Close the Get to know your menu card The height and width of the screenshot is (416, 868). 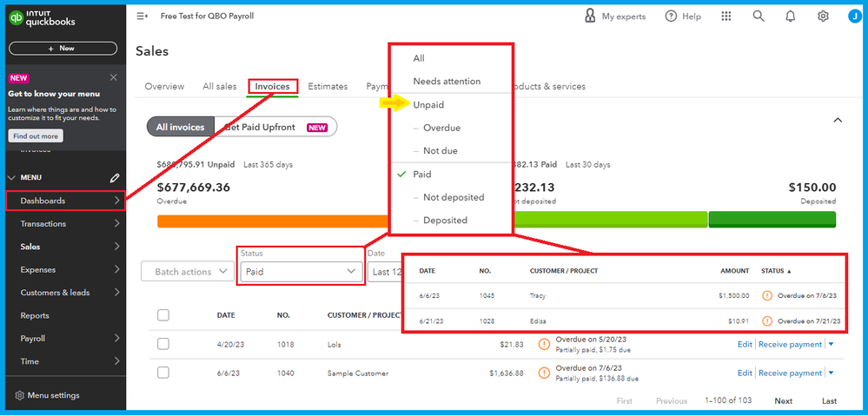coord(114,77)
